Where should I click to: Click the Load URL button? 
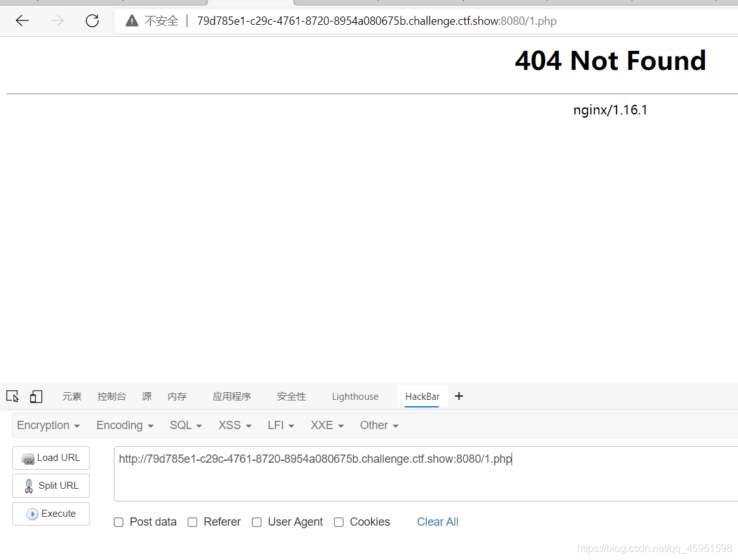[x=51, y=458]
